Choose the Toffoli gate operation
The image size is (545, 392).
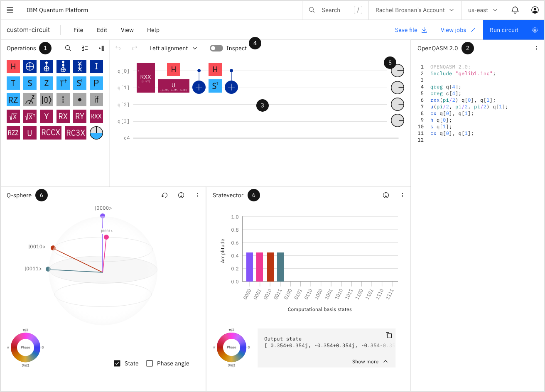point(63,67)
